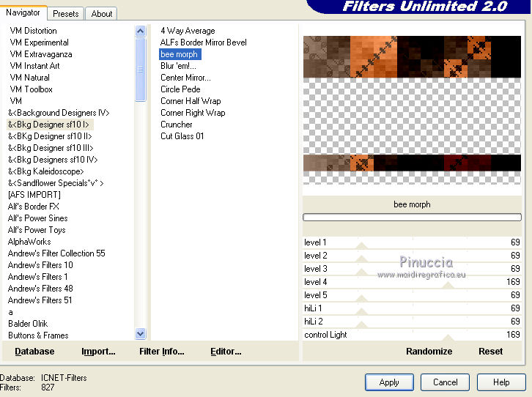Select Andrew's Filters 51 category
Screen dimensions: 532x397
point(40,300)
